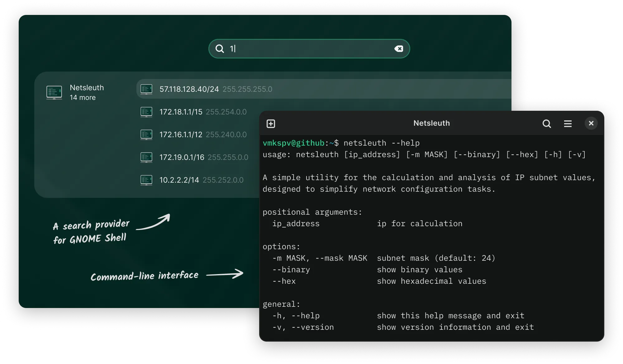Click the Netsleuth terminal title bar
Image resolution: width=623 pixels, height=364 pixels.
431,123
